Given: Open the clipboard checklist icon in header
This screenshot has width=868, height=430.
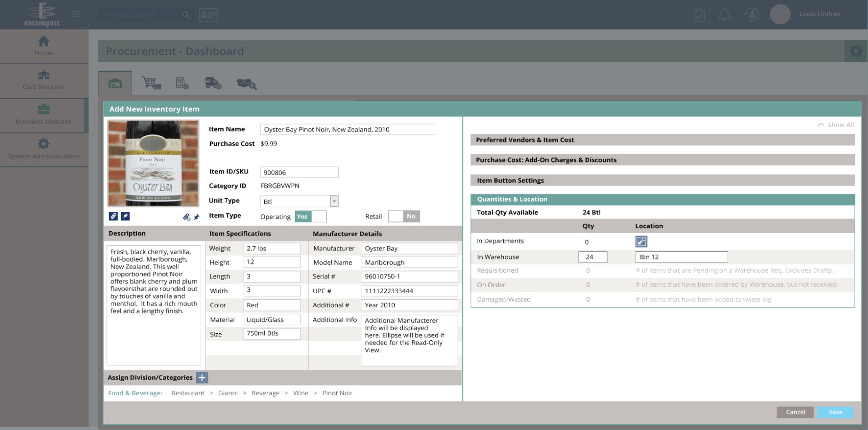Looking at the screenshot, I should tap(699, 15).
